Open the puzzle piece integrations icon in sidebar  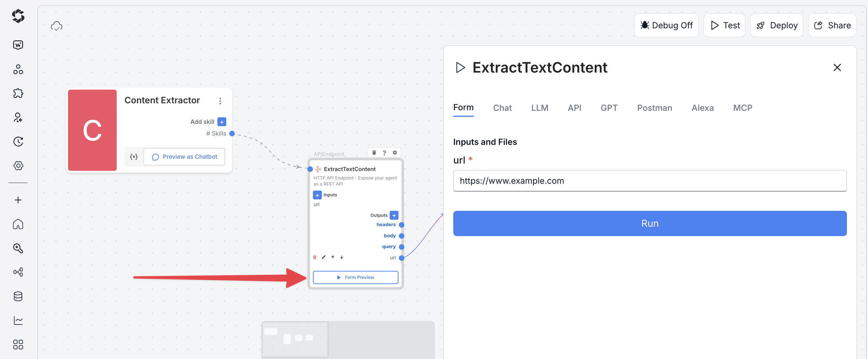tap(18, 93)
